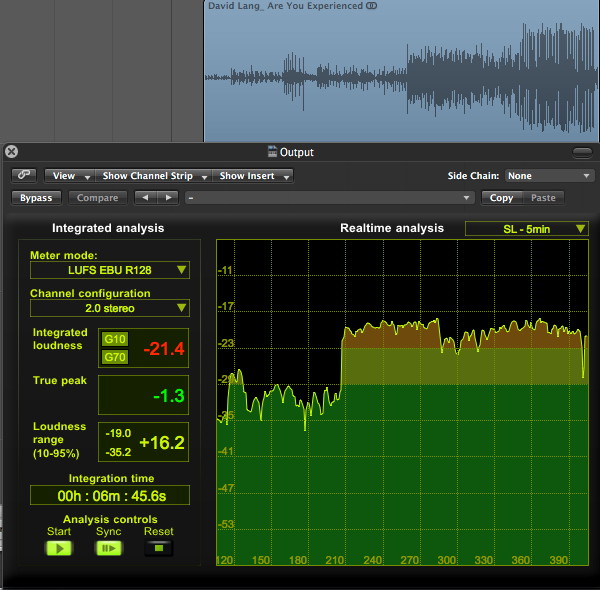
Task: Select the David Lang audio region waveform
Action: coord(401,77)
